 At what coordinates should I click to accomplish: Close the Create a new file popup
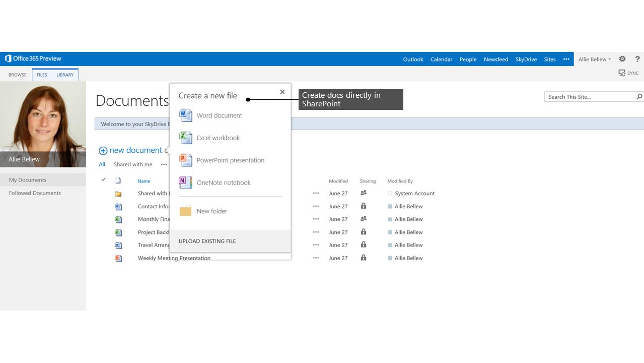tap(282, 92)
